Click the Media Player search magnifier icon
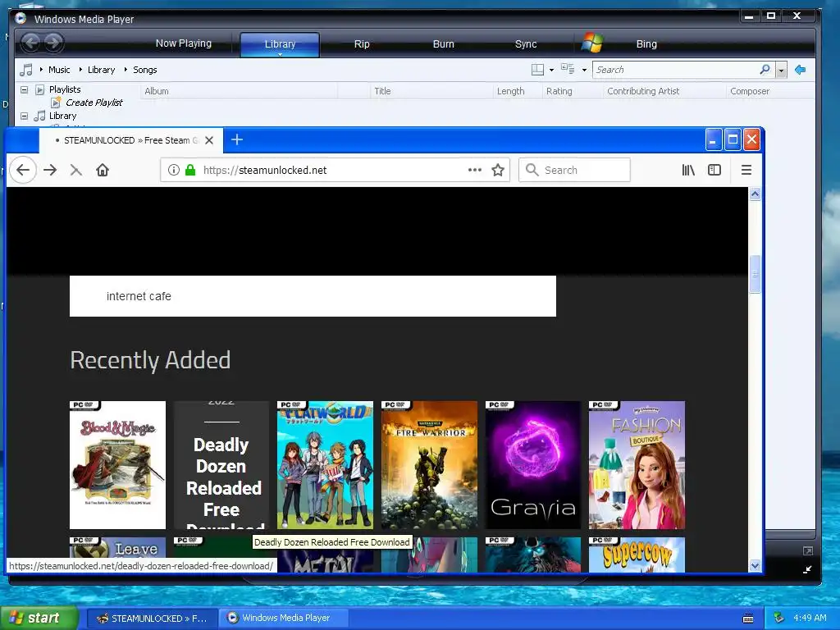This screenshot has height=630, width=840. 765,70
